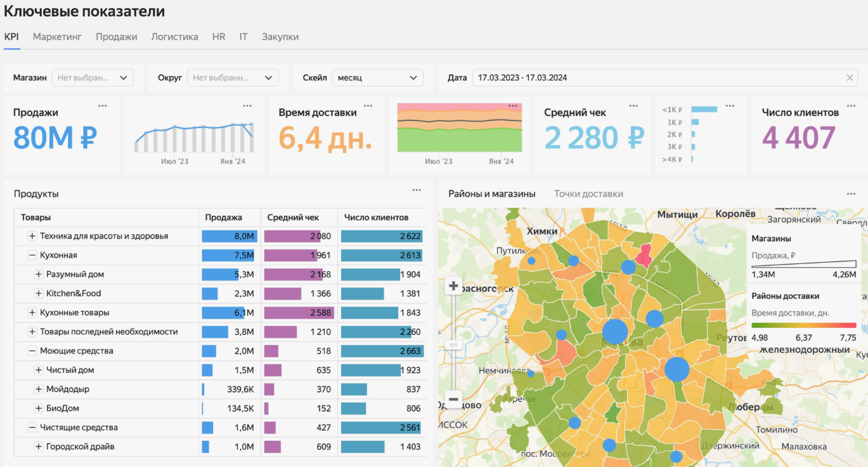Open the sales trend chart options menu

click(x=247, y=106)
